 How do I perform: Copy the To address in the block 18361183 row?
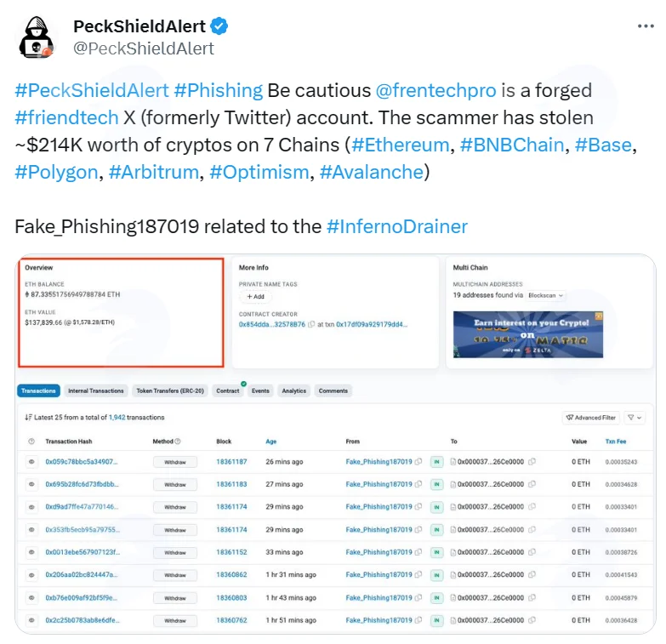point(532,484)
